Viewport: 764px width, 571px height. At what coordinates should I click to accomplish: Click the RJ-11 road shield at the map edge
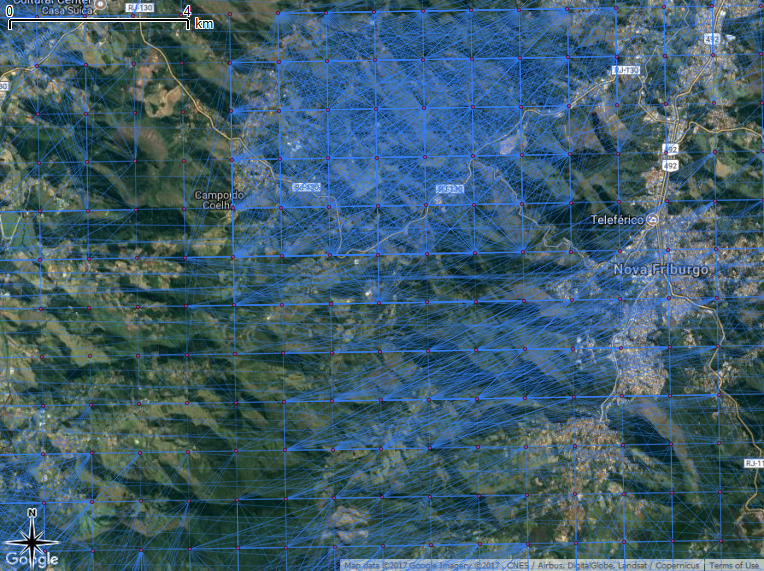tap(754, 463)
